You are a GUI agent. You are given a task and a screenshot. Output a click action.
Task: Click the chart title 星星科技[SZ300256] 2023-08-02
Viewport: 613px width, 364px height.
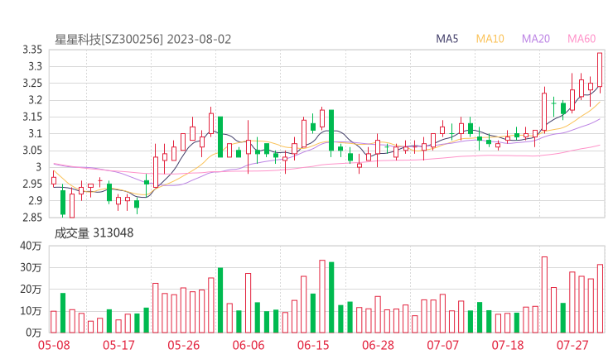click(x=142, y=40)
